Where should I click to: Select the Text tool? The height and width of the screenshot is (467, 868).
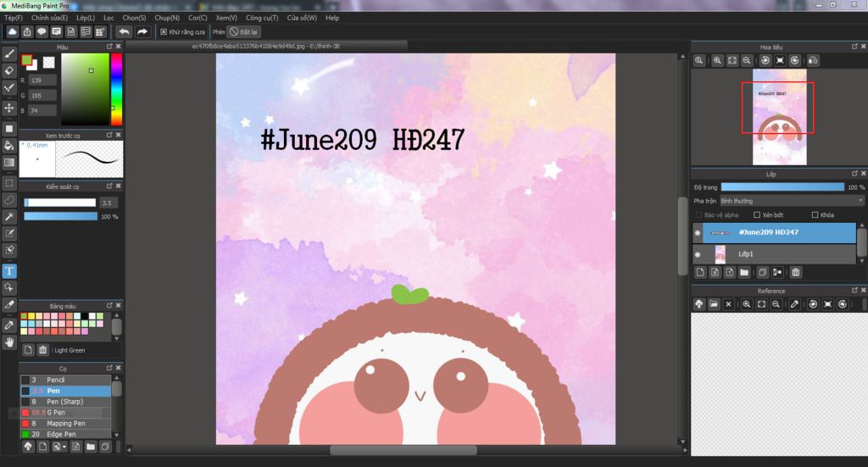pyautogui.click(x=8, y=270)
